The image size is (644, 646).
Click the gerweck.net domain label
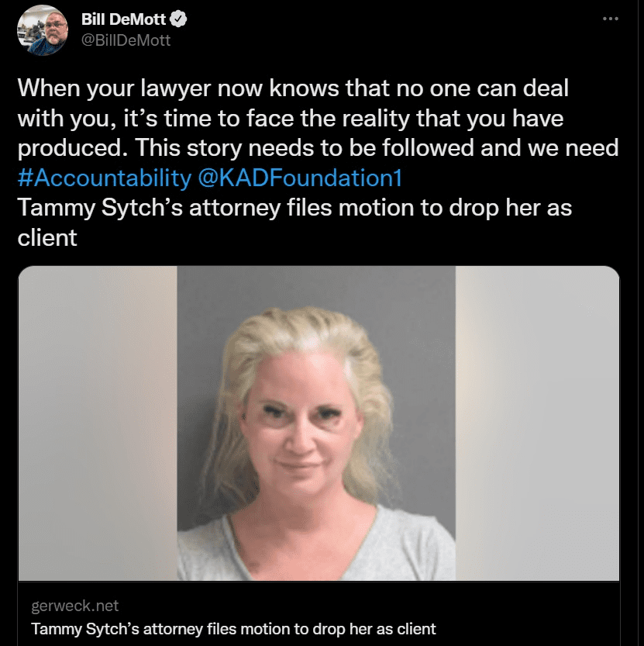(75, 606)
